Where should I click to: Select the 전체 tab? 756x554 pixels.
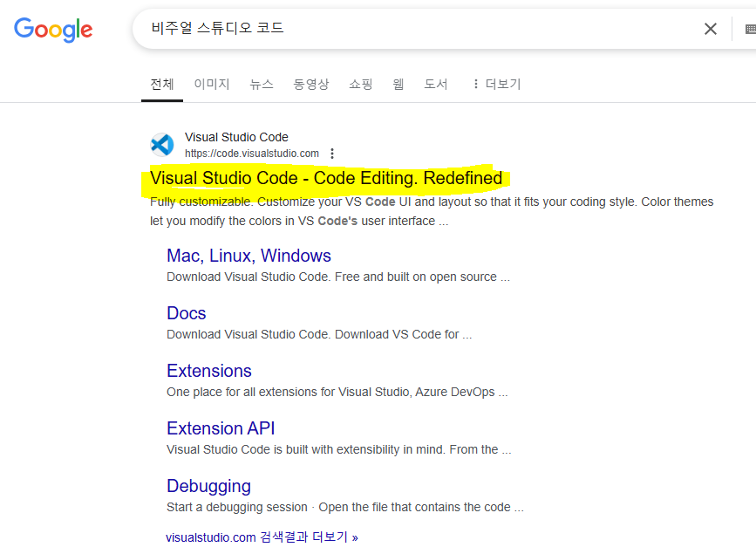(x=162, y=84)
